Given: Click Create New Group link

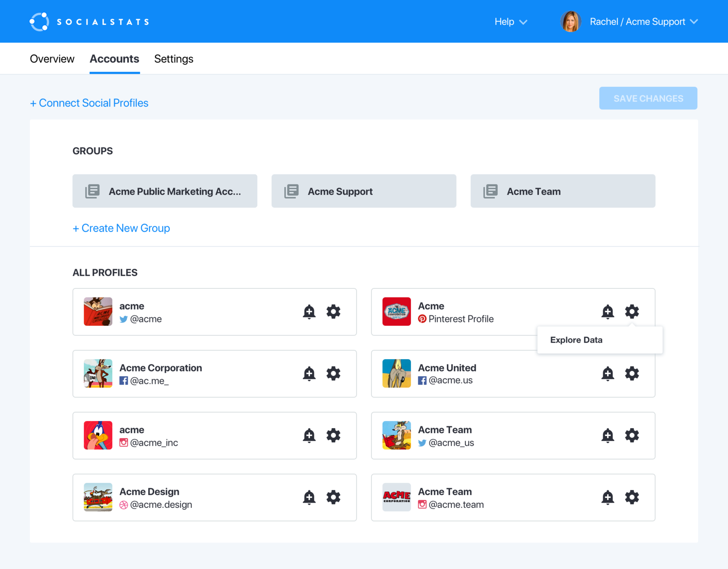Looking at the screenshot, I should click(121, 228).
